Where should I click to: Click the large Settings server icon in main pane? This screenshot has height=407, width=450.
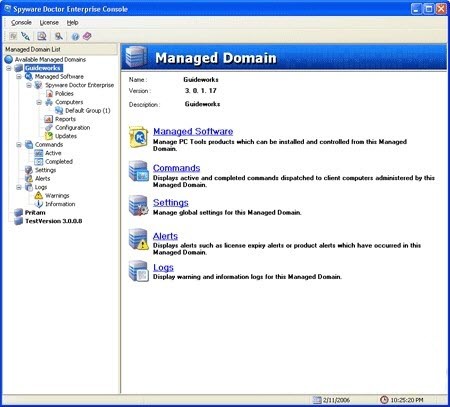[139, 205]
